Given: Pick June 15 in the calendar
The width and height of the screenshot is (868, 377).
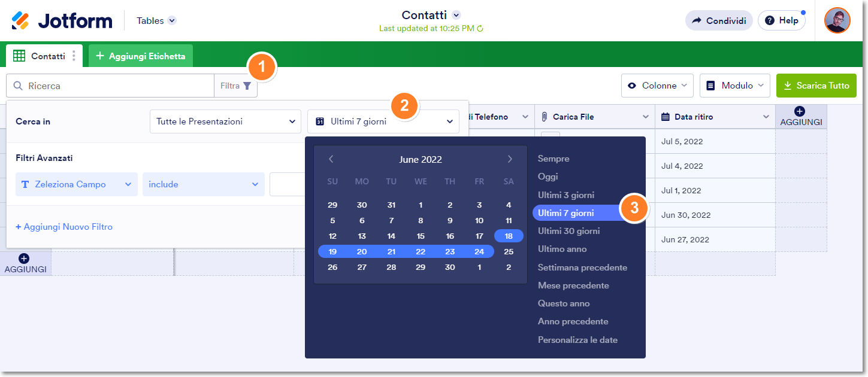Looking at the screenshot, I should tap(421, 236).
